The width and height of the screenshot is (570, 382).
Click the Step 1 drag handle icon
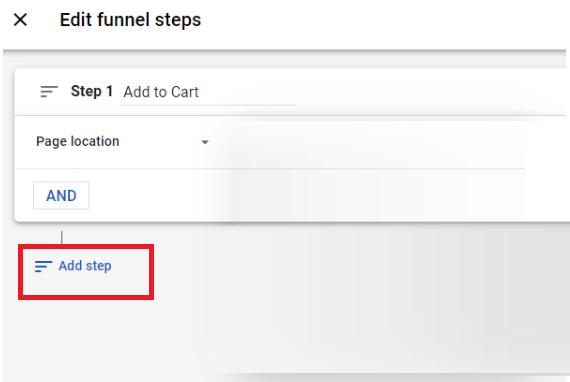tap(49, 91)
